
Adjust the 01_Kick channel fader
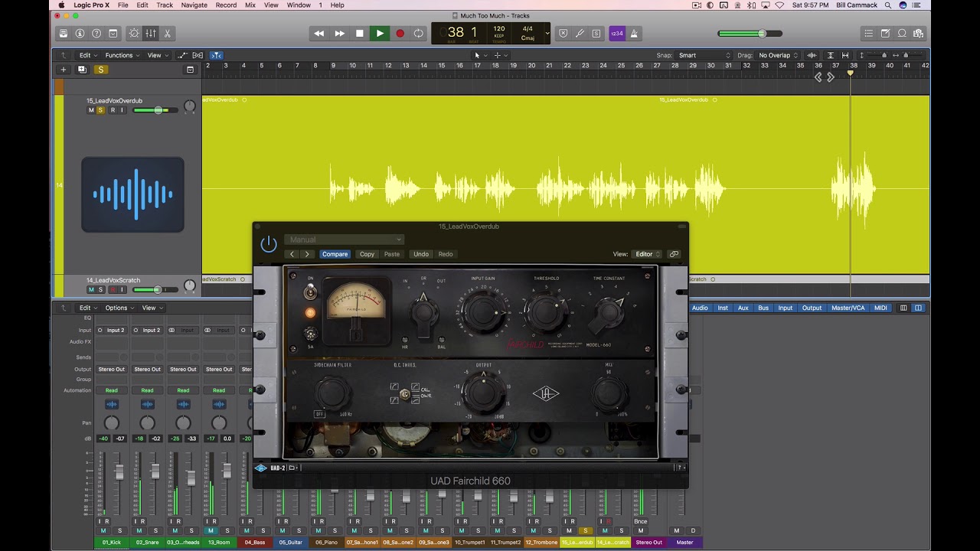click(x=119, y=471)
